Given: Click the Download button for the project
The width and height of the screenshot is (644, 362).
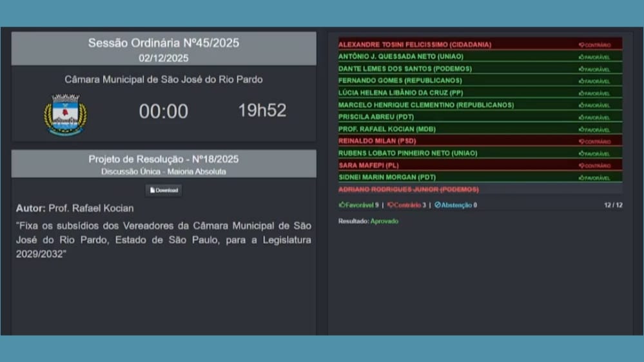Looking at the screenshot, I should [x=164, y=190].
